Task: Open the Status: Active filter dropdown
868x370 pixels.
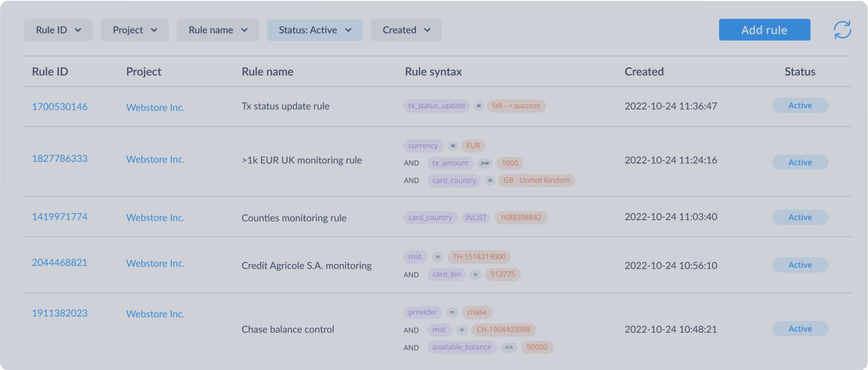Action: click(314, 30)
